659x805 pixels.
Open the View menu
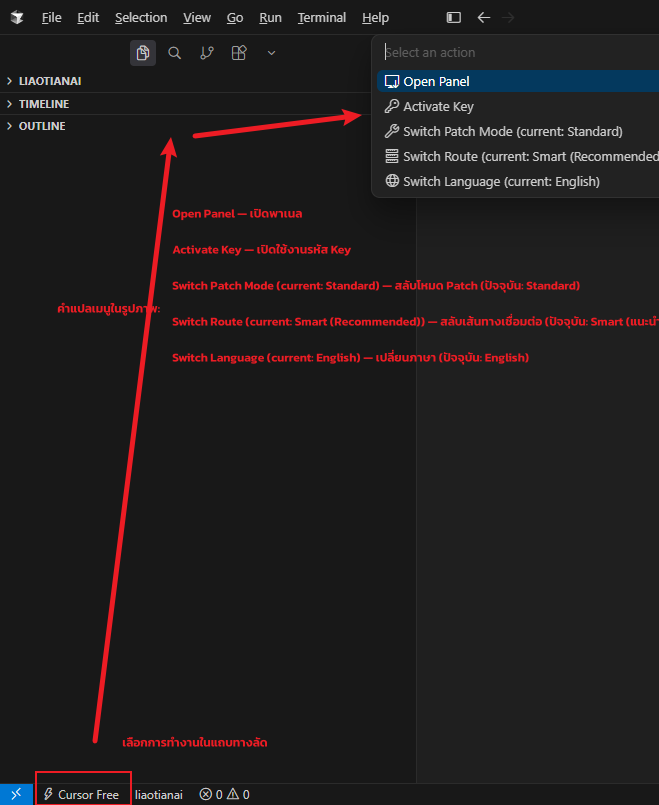point(197,17)
